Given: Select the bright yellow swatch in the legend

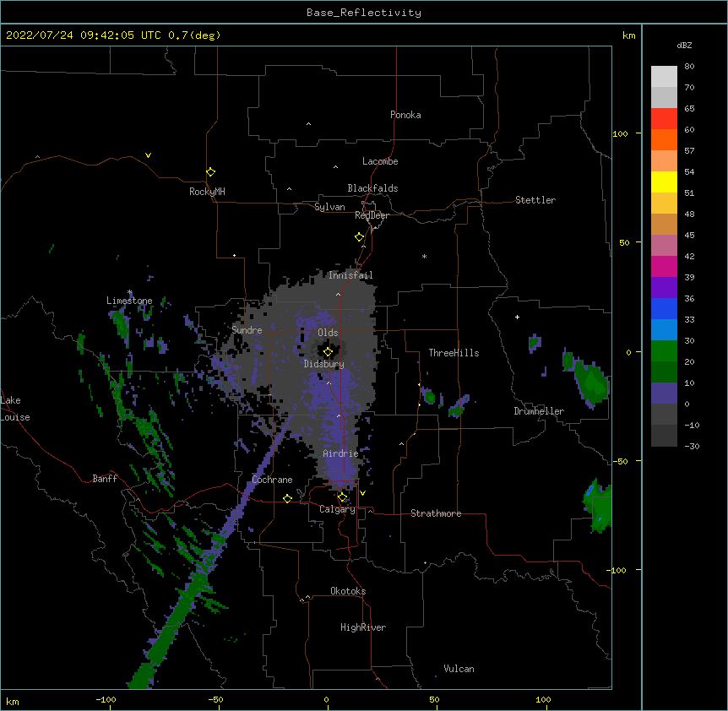Looking at the screenshot, I should [x=664, y=182].
